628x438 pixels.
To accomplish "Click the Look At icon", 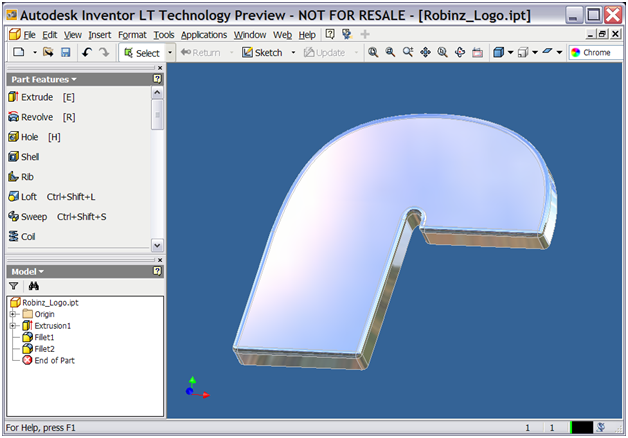I will [477, 52].
